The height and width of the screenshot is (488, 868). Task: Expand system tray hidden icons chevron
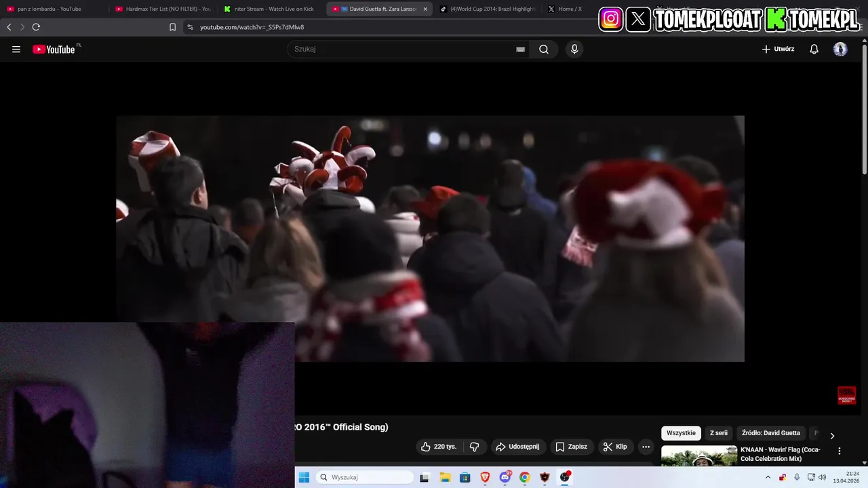tap(768, 477)
